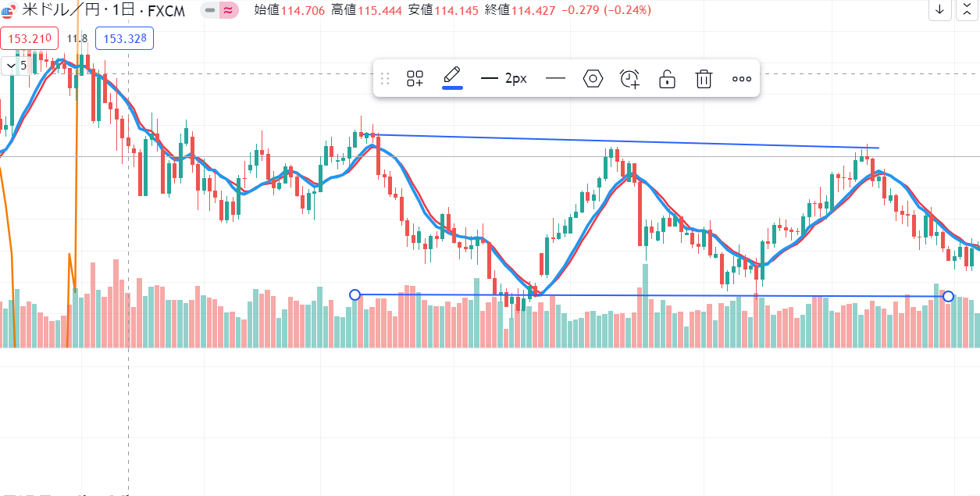Open the templates icon in drawing toolbar
This screenshot has width=980, height=496.
pyautogui.click(x=415, y=78)
